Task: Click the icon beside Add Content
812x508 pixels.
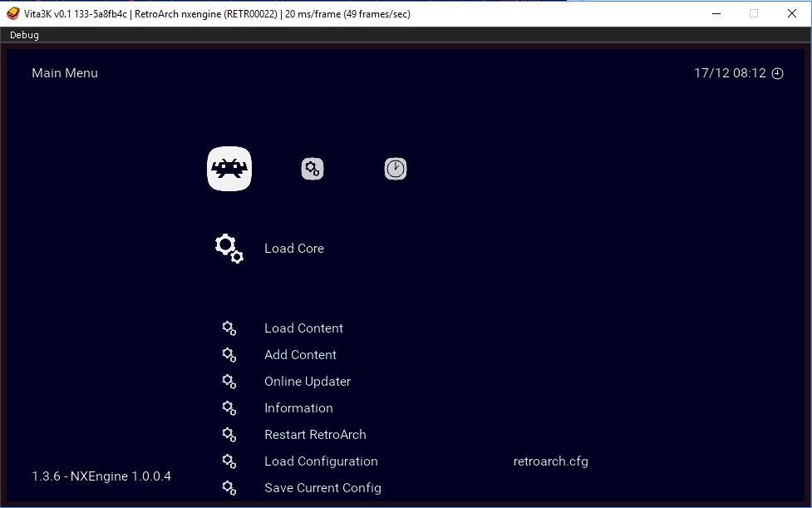Action: pyautogui.click(x=229, y=355)
